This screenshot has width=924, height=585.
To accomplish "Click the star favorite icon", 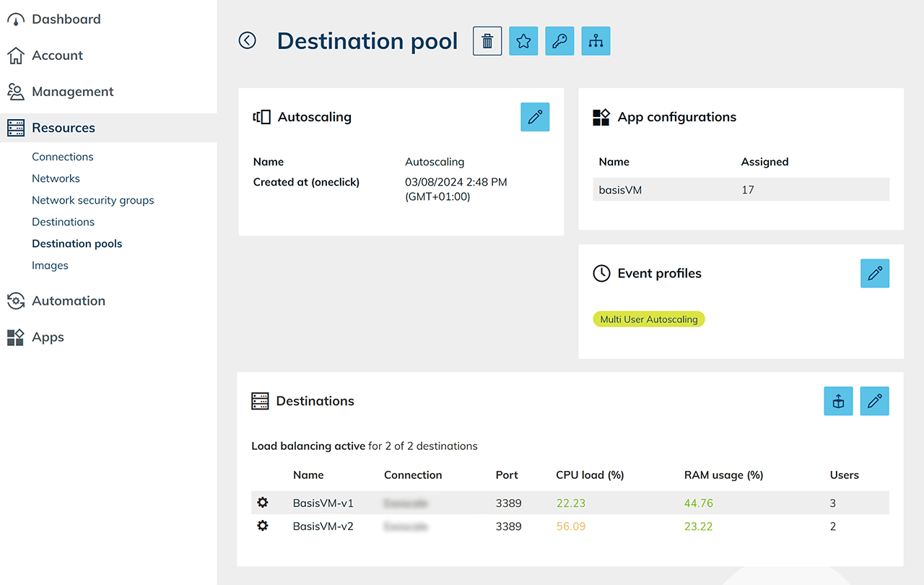I will pos(523,41).
